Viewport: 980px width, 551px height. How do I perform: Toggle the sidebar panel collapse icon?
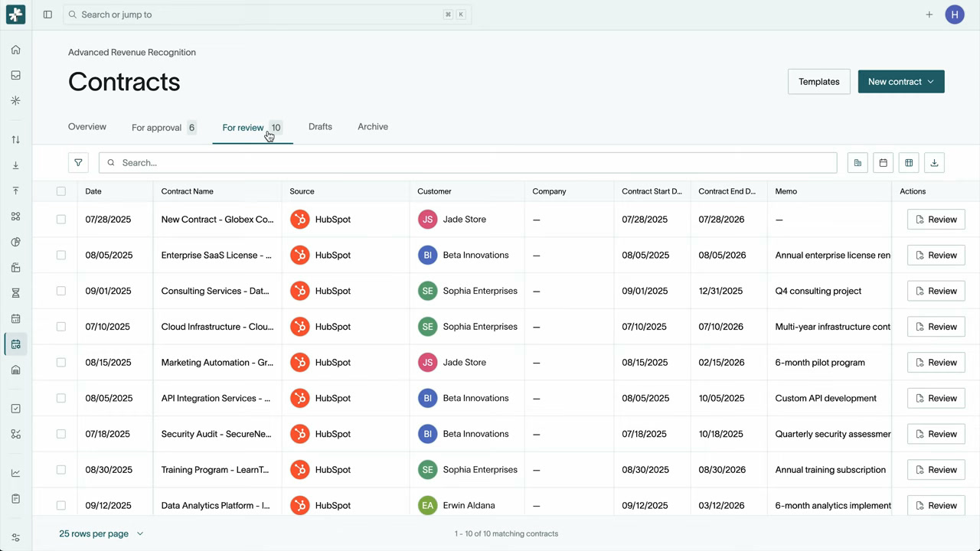tap(47, 15)
